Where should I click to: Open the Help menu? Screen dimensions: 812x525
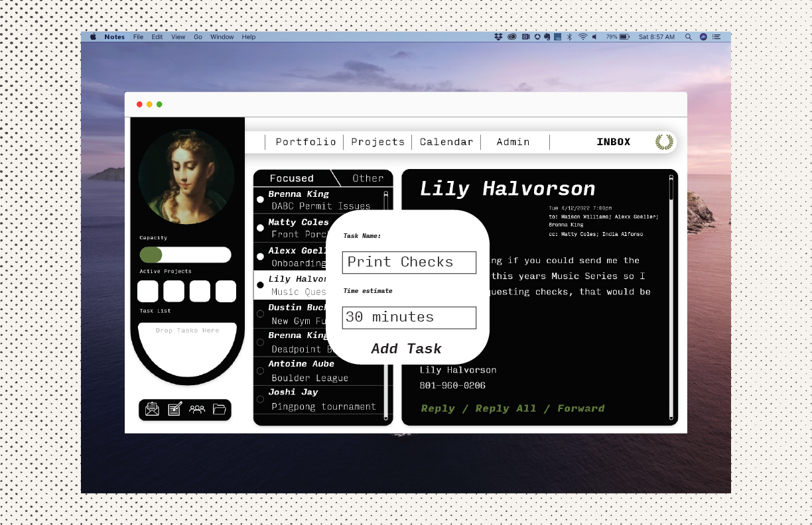[249, 37]
